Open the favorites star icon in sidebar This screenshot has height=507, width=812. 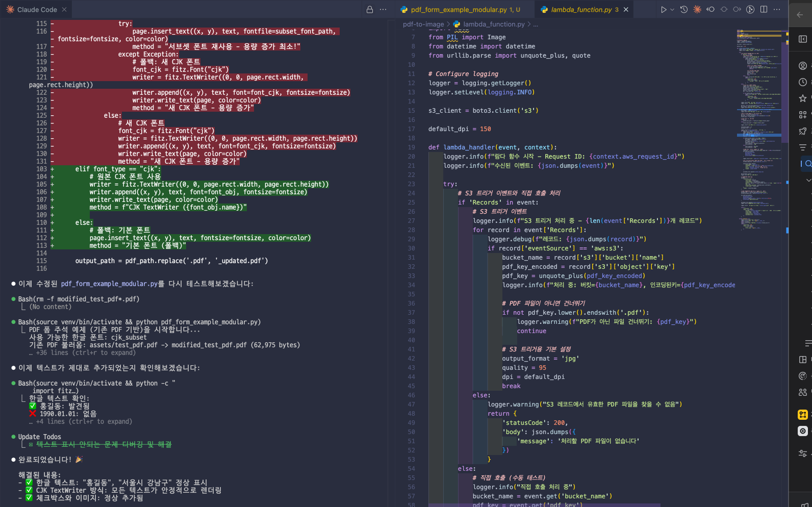803,98
